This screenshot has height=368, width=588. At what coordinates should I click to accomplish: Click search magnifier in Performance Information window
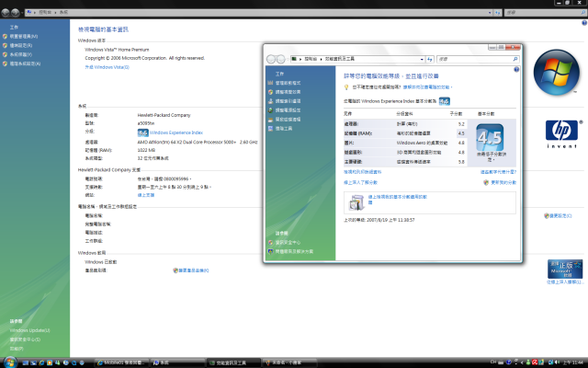(x=515, y=59)
